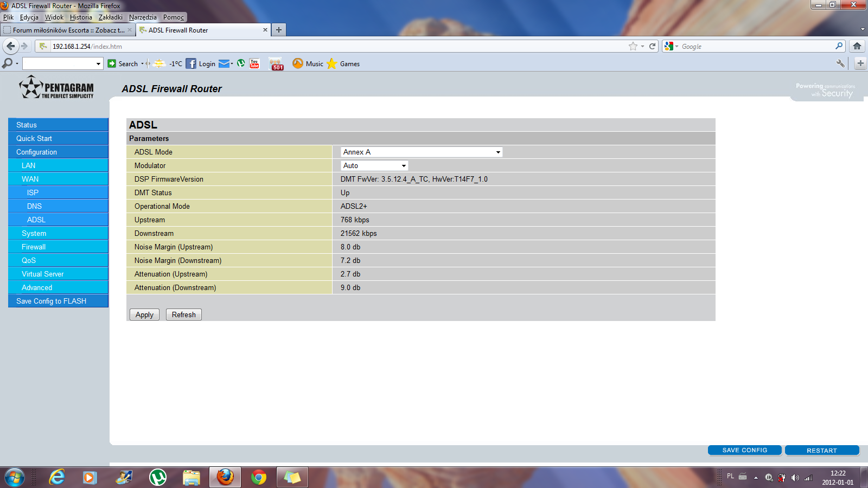Viewport: 868px width, 488px height.
Task: Open the Firewall sidebar link
Action: click(34, 247)
